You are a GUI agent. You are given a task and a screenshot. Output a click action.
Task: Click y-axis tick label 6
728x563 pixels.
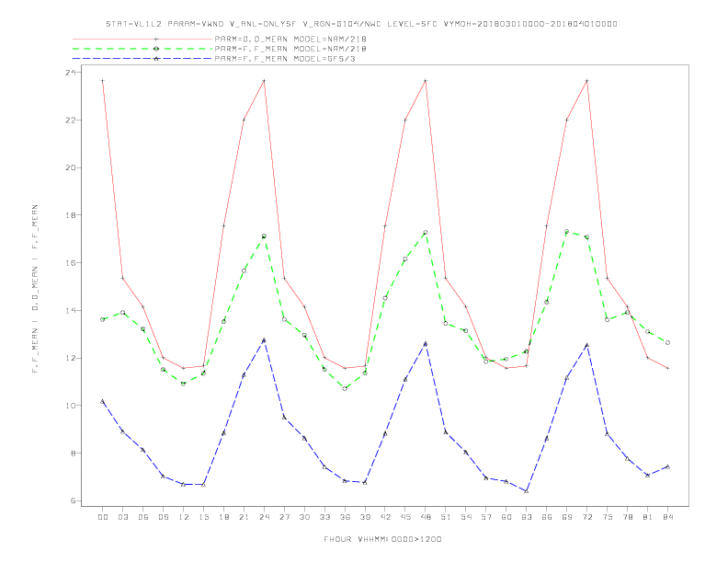click(73, 500)
